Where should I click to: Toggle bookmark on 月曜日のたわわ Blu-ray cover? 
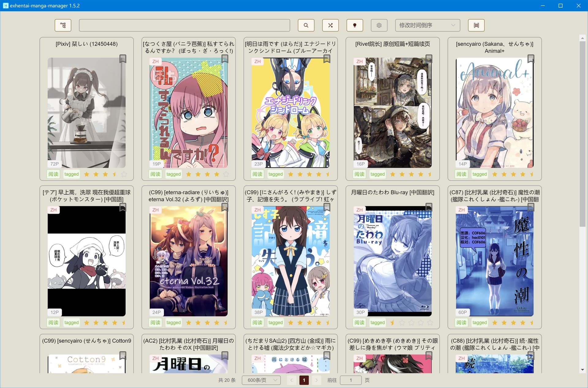tap(429, 207)
